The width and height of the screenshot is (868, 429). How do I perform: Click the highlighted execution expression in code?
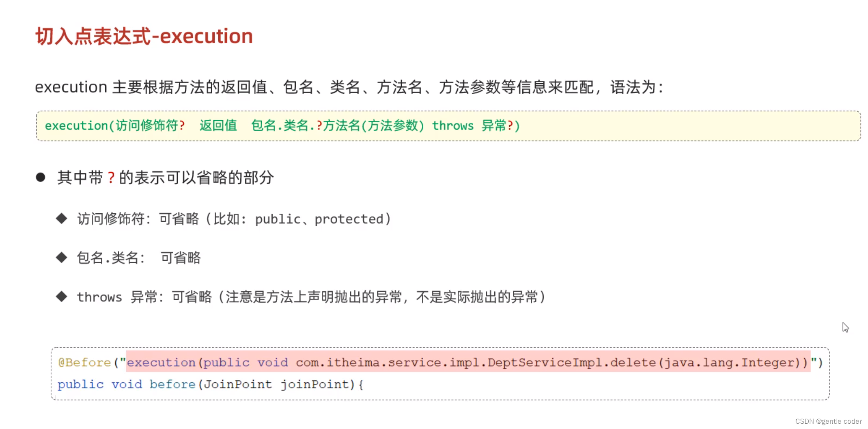click(468, 362)
